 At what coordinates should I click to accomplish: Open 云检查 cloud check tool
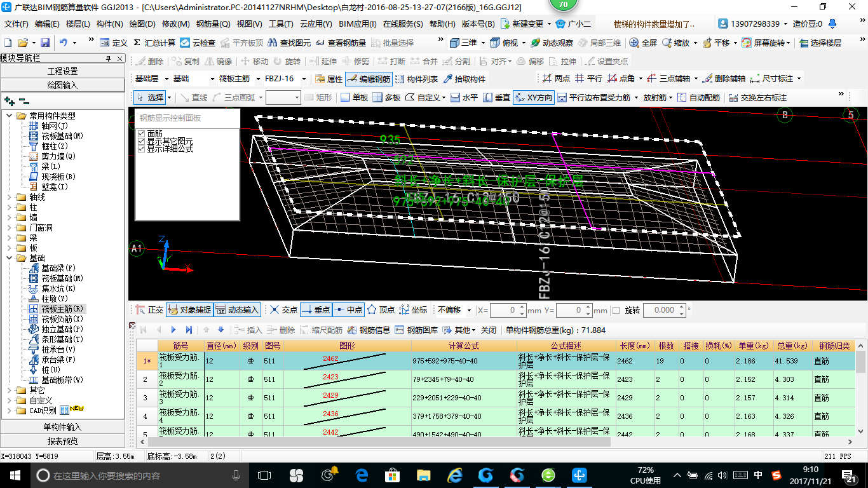click(198, 43)
